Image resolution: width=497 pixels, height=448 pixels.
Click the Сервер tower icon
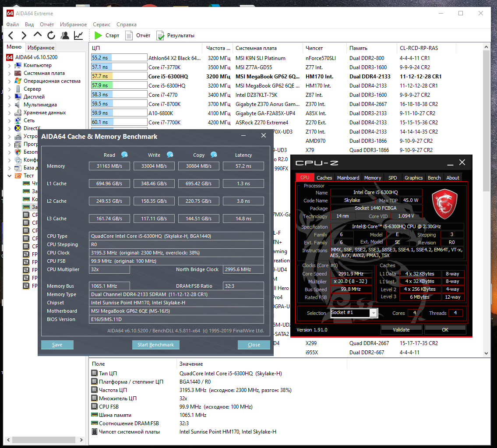point(18,89)
